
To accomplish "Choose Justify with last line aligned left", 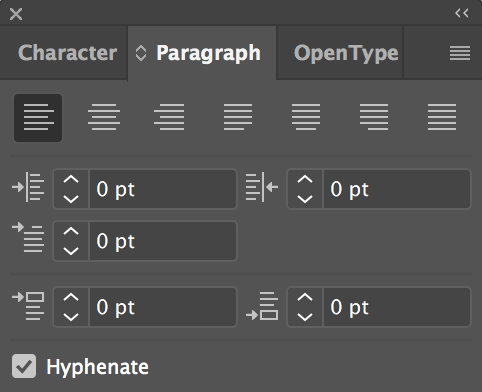I will tap(238, 117).
